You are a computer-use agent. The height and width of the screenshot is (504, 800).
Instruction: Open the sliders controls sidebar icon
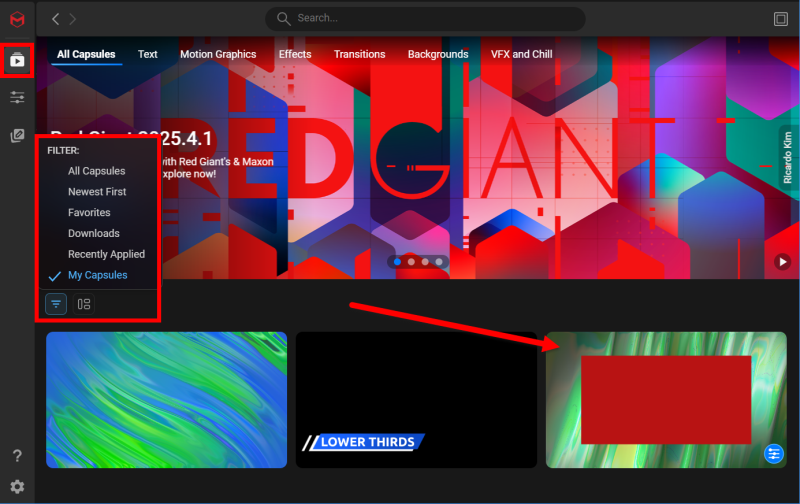click(17, 97)
